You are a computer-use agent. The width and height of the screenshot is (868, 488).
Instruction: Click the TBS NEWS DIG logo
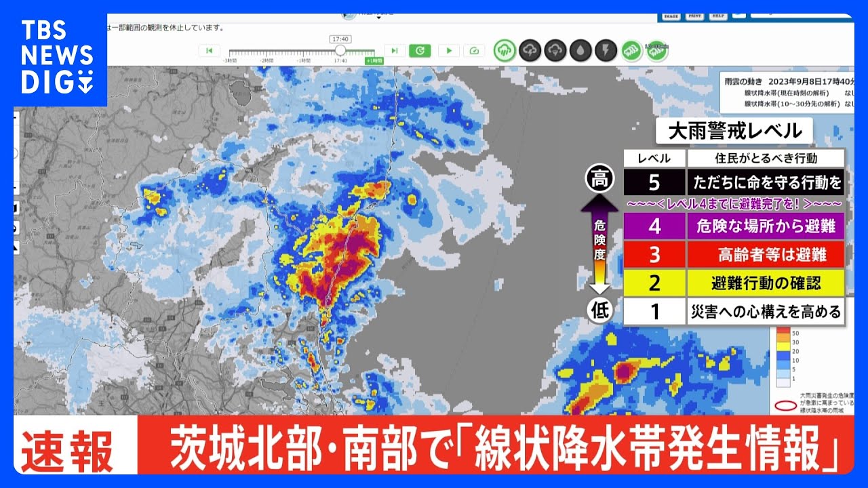click(x=57, y=57)
